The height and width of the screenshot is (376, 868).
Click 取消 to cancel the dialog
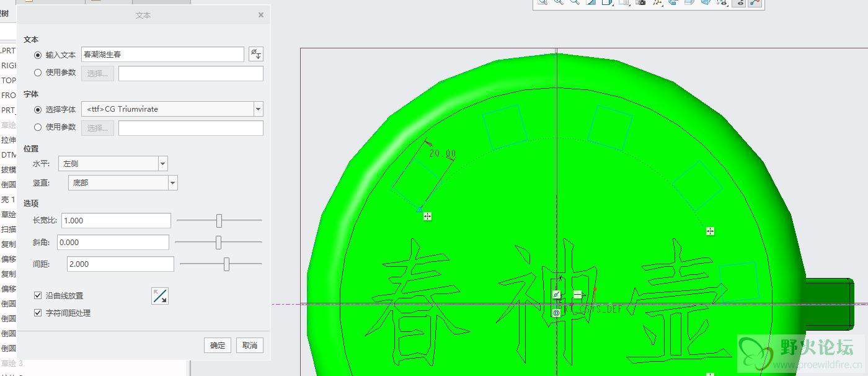pos(250,346)
